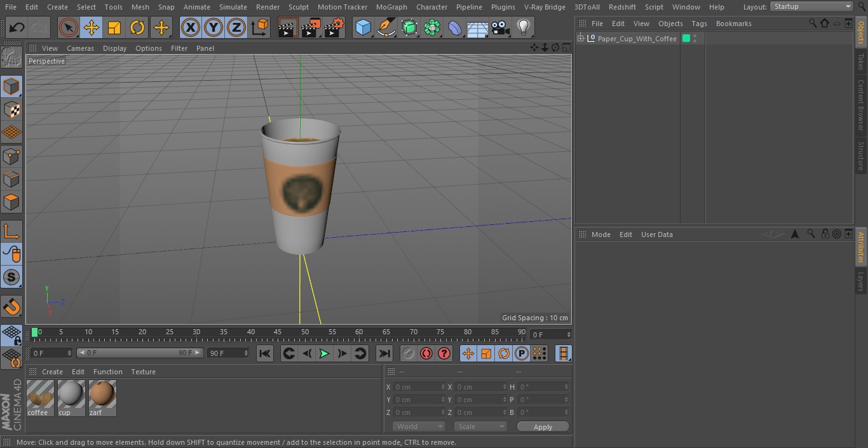Enable Axis mode tool

(11, 231)
